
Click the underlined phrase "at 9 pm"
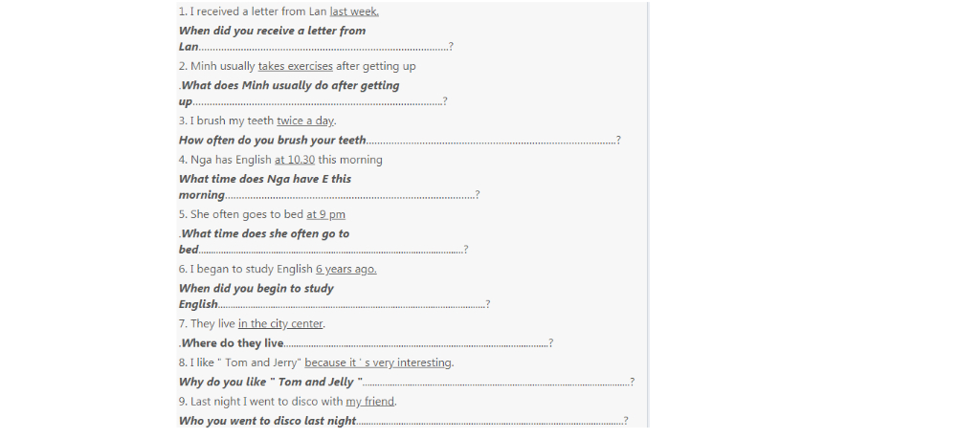[325, 214]
